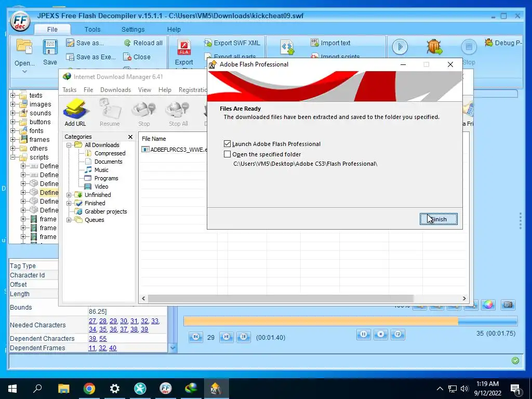Click the orange playback progress bar

coord(321,321)
